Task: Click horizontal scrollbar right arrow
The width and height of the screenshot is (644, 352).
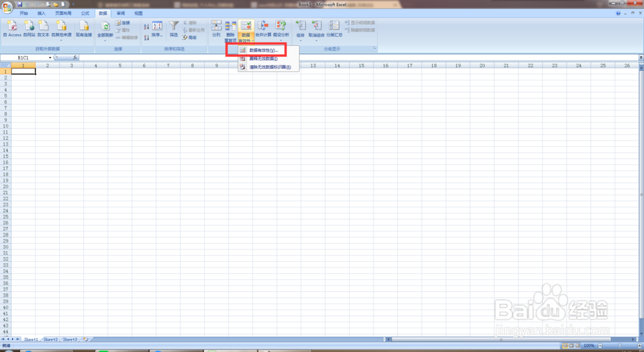Action: click(633, 340)
